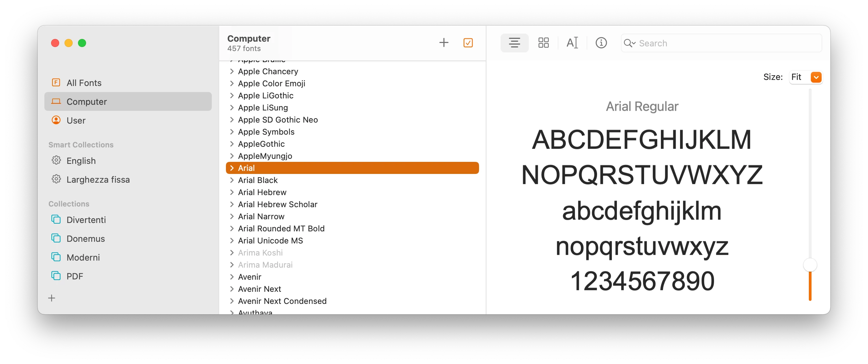
Task: Open the Larghezza fissa smart collection
Action: [x=98, y=180]
